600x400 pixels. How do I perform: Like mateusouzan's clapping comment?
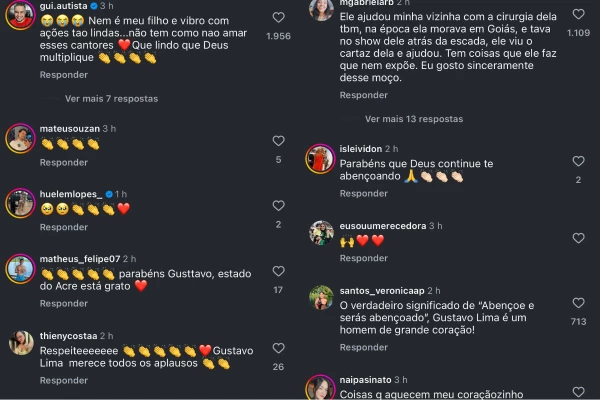(278, 141)
